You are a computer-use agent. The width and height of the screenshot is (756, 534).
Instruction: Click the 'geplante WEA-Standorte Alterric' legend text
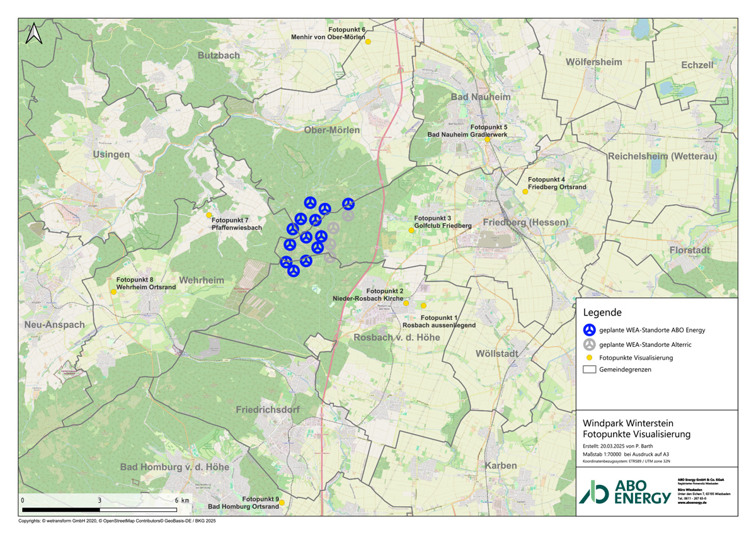click(646, 344)
